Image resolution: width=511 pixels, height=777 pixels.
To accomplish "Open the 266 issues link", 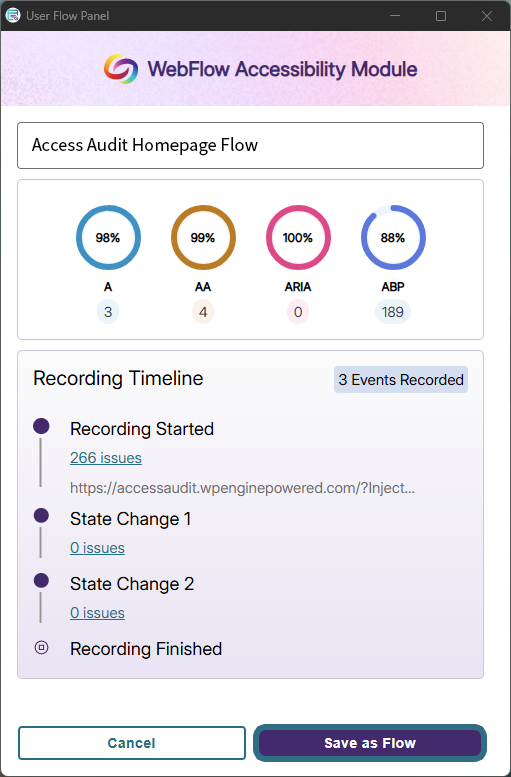I will (x=106, y=458).
